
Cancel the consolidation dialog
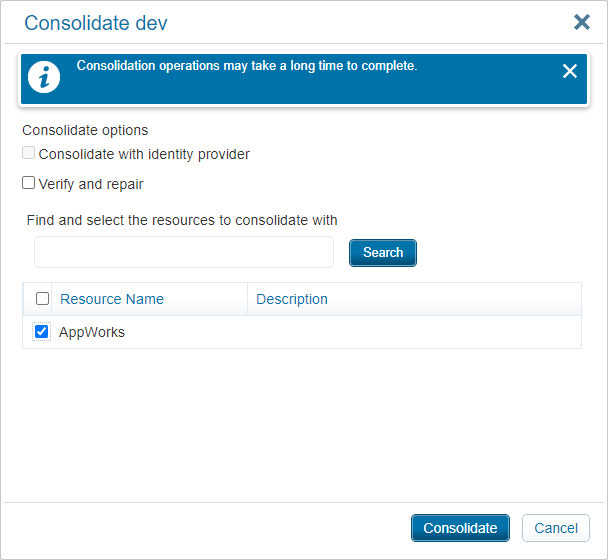[x=555, y=528]
